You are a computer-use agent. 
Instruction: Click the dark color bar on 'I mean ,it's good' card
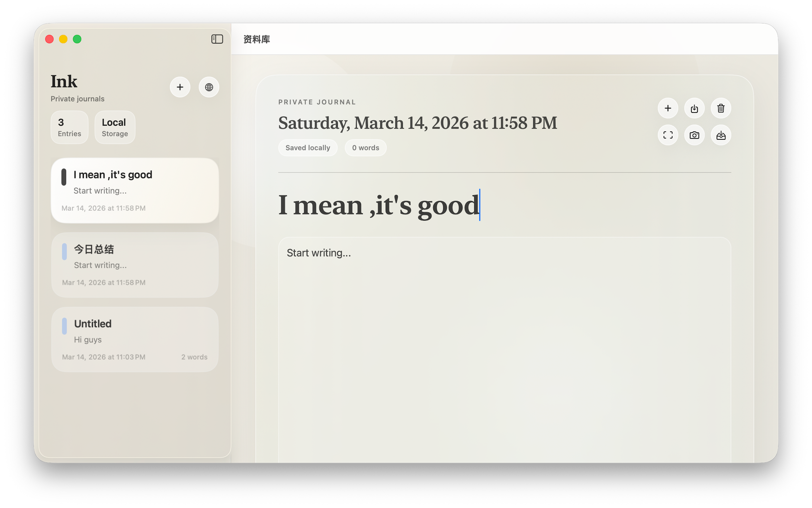64,177
